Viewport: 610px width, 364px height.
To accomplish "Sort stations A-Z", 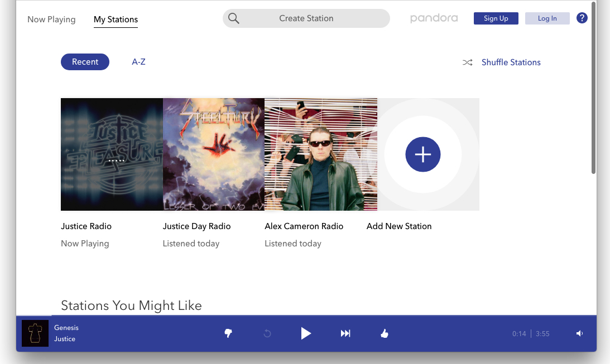I will click(x=138, y=62).
